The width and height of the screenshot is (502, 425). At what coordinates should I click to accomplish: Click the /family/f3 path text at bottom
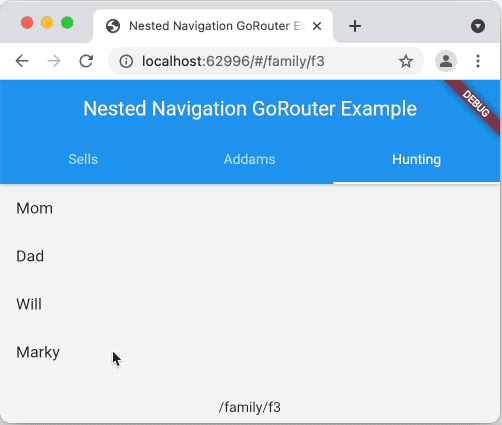pyautogui.click(x=250, y=407)
